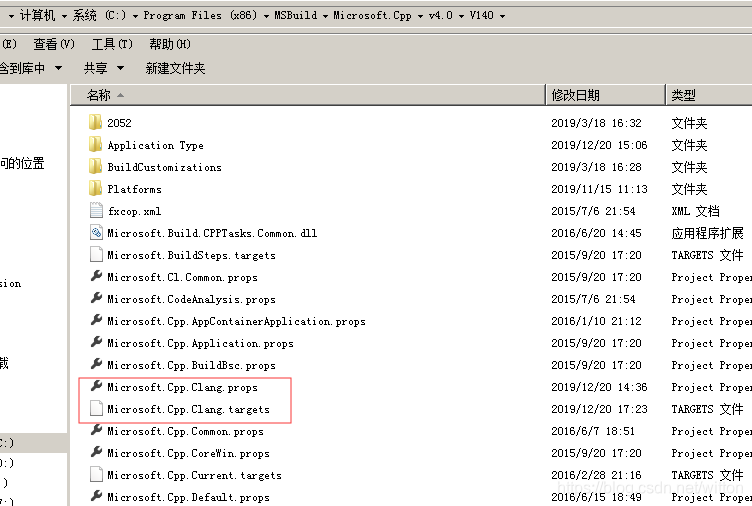Click the Microsoft.Cpp.Common.props wrench icon
This screenshot has height=506, width=752.
click(x=96, y=430)
